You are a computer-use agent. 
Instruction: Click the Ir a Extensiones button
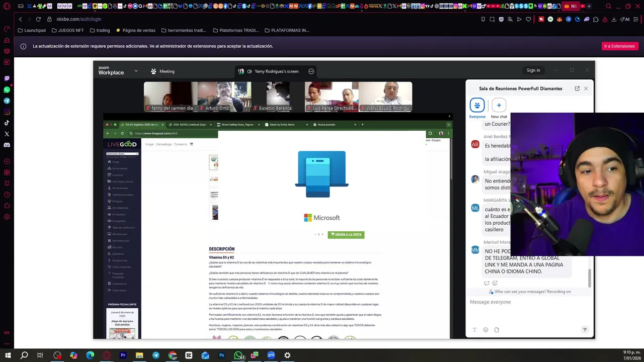pos(619,46)
